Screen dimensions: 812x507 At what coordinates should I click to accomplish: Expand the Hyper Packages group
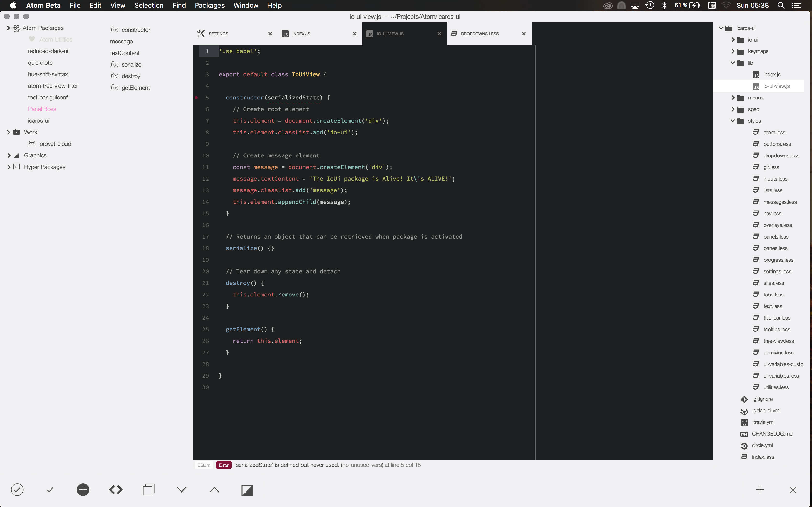coord(9,167)
